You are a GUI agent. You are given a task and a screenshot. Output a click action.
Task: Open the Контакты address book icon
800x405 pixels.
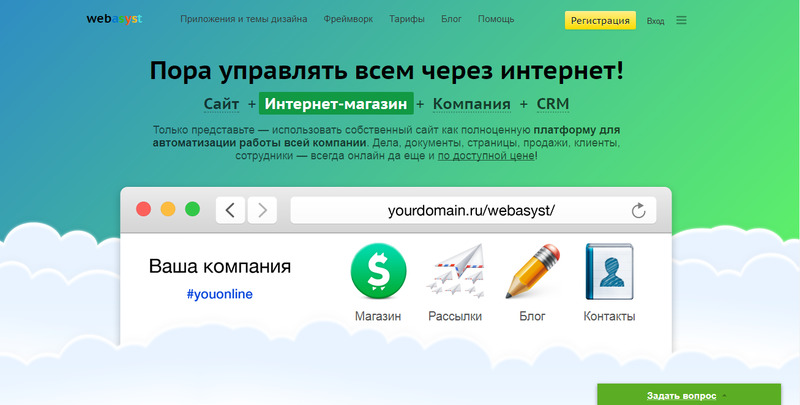coord(609,271)
